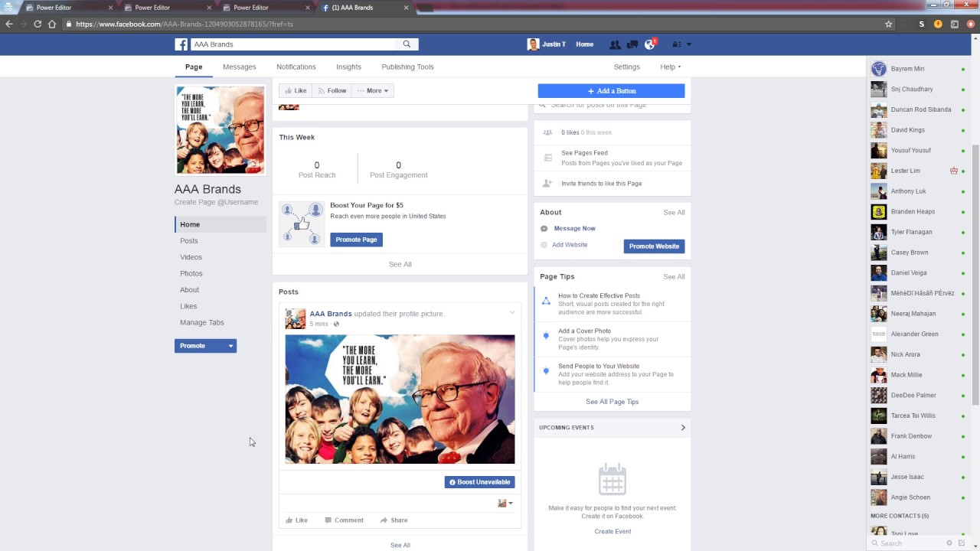Open the messages icon in top bar
980x551 pixels.
(x=632, y=44)
